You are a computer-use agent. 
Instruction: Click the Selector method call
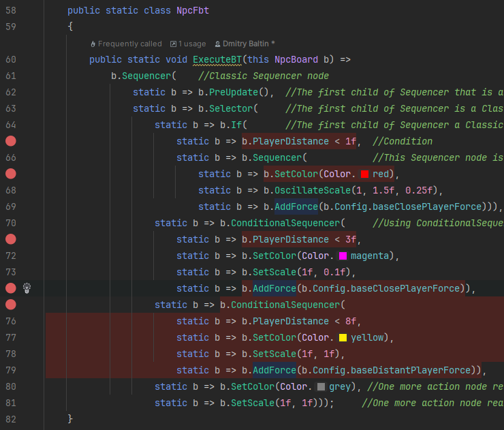point(231,109)
